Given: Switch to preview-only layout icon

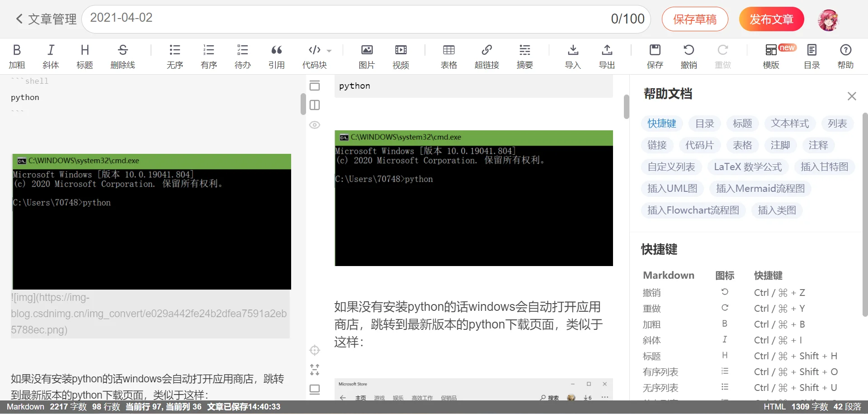Looking at the screenshot, I should click(315, 86).
